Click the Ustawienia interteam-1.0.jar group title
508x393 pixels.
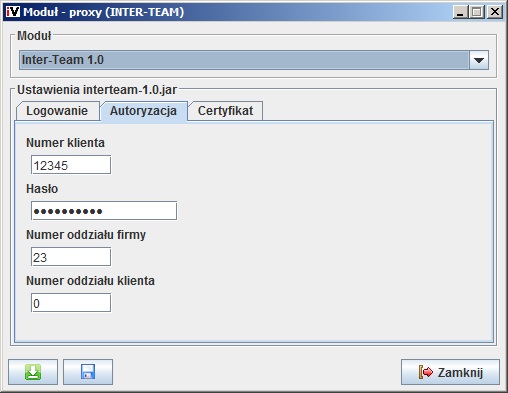point(97,90)
